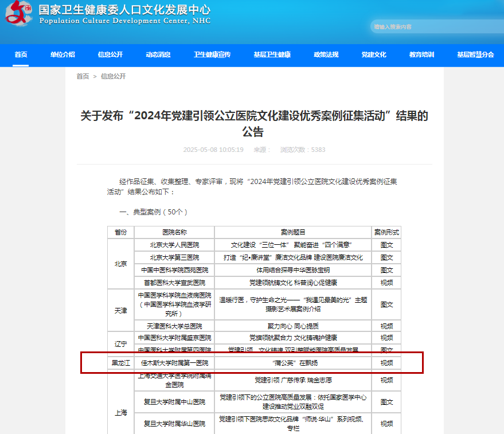Open the 卫生健康宣传 nav menu
The width and height of the screenshot is (504, 434).
pos(212,55)
